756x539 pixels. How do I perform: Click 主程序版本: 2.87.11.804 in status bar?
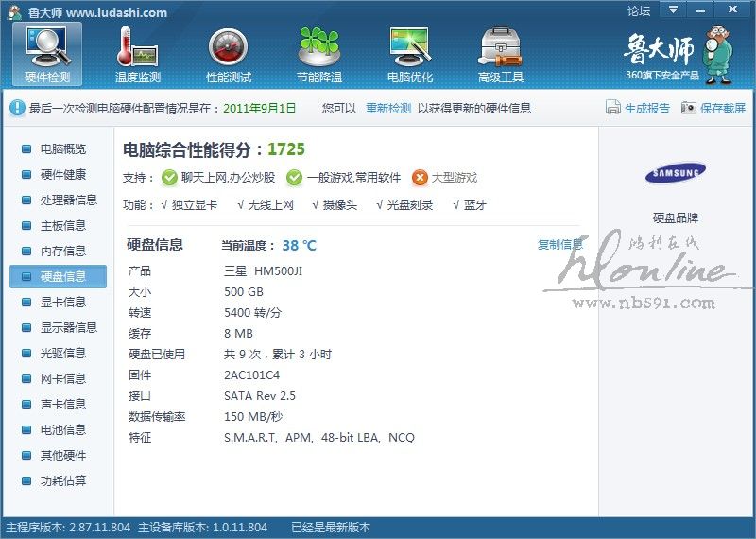pyautogui.click(x=68, y=528)
